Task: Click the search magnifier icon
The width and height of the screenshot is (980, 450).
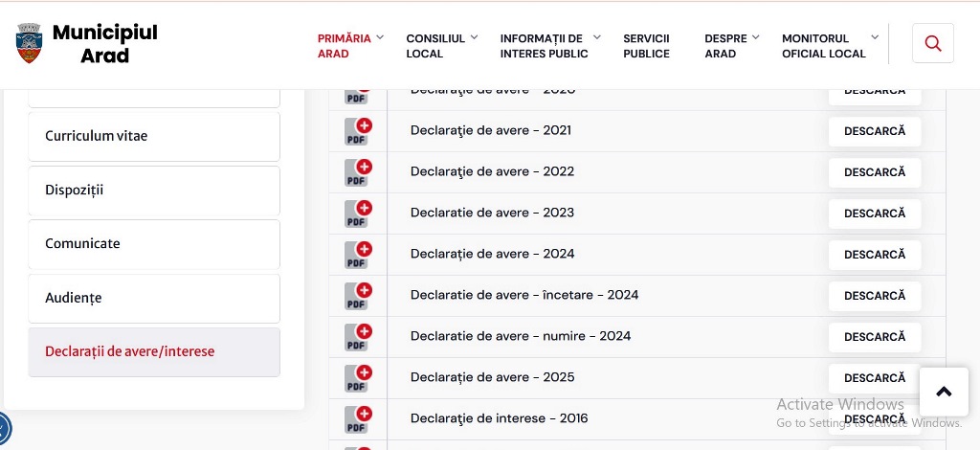Action: coord(933,44)
